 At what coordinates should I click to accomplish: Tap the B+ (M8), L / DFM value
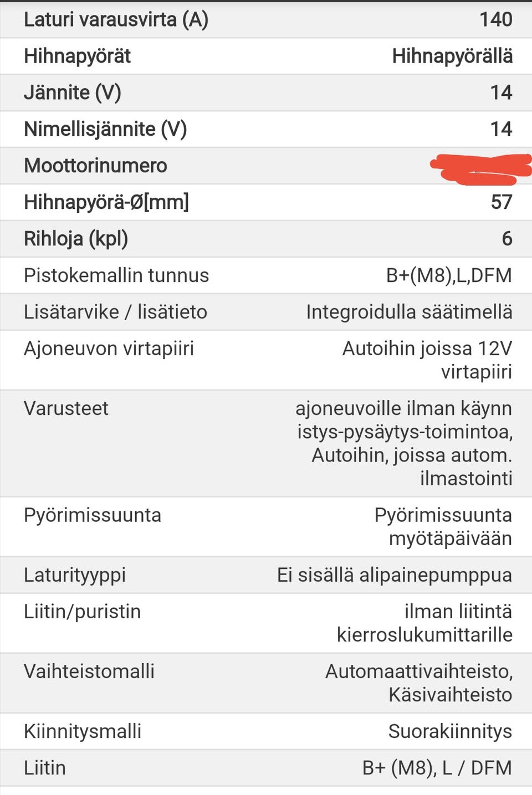point(437,768)
